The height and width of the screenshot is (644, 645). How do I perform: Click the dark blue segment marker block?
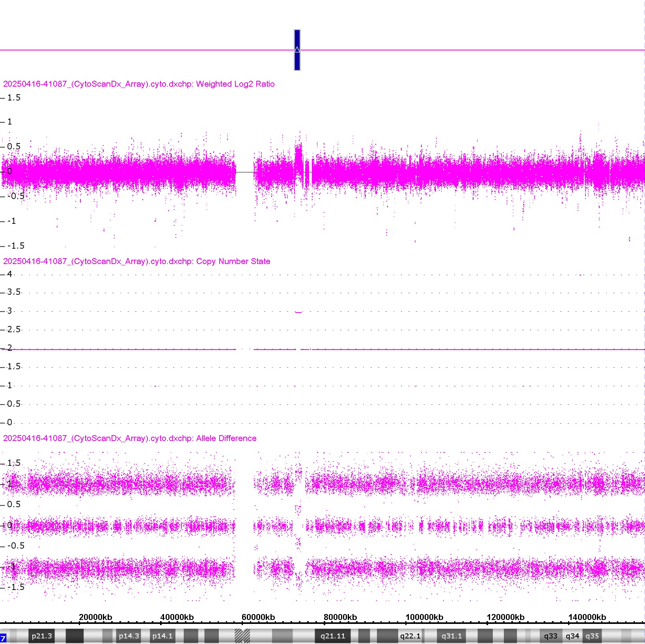[x=297, y=50]
